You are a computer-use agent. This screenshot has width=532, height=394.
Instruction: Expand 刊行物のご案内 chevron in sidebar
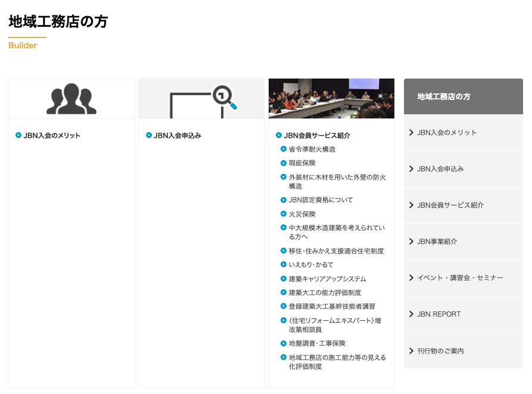tap(411, 351)
